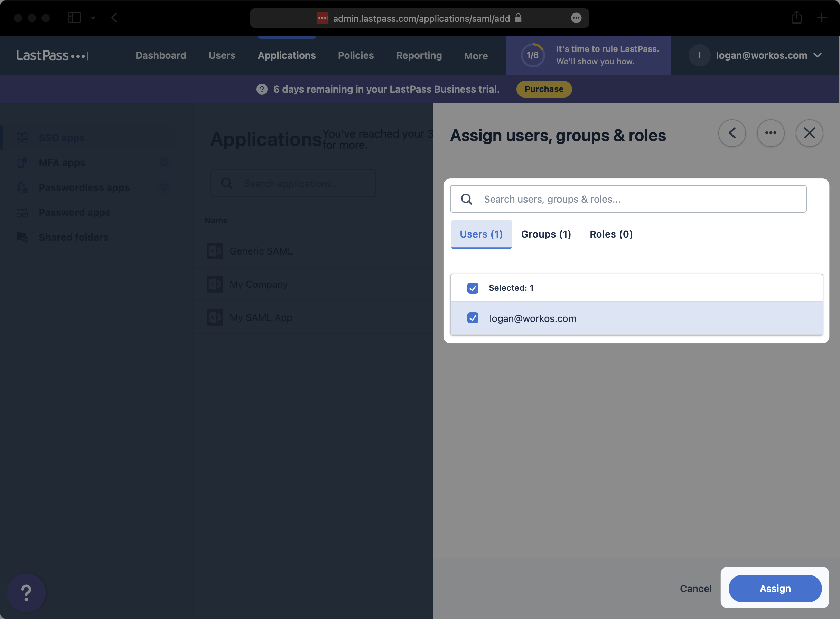Screen dimensions: 840x619
Task: Click the Cancel button
Action: pyautogui.click(x=696, y=588)
